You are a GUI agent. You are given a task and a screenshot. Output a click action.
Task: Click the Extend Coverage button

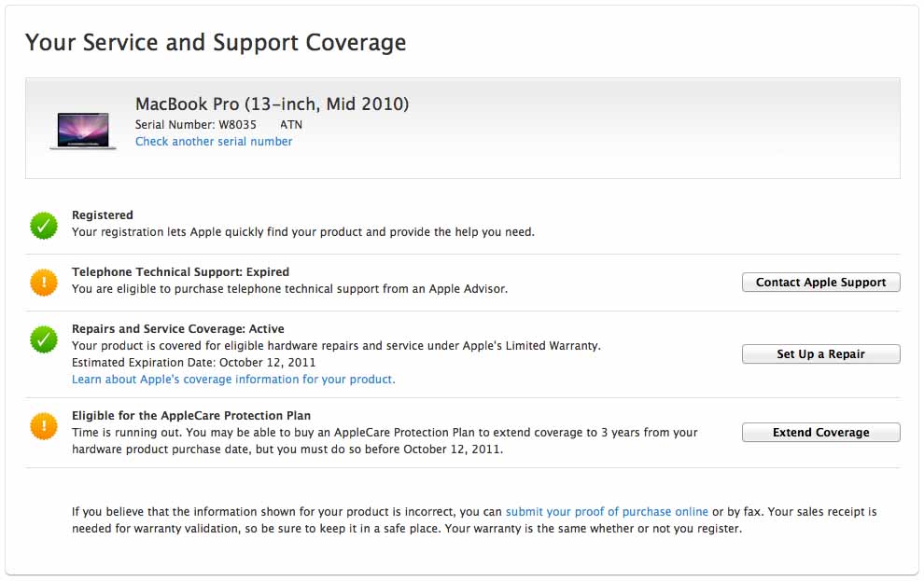pos(820,433)
